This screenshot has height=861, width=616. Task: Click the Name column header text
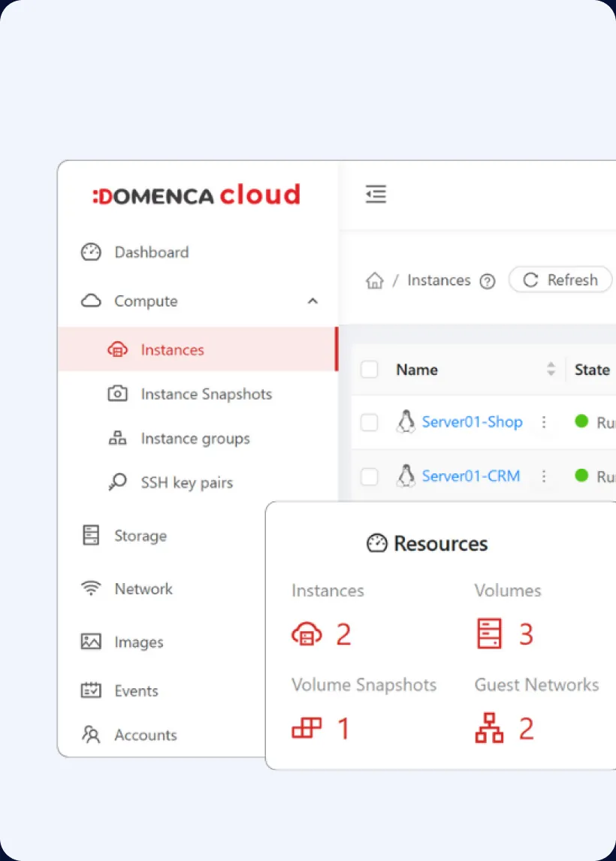[x=417, y=370]
